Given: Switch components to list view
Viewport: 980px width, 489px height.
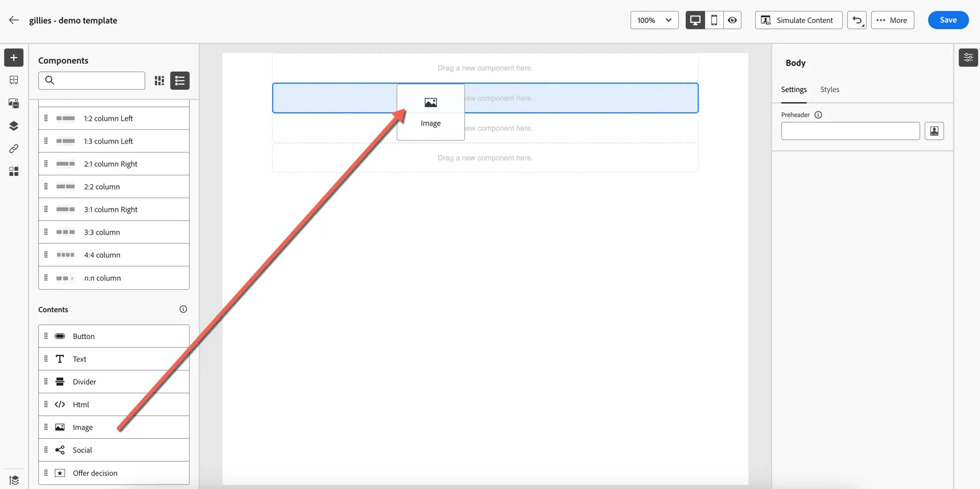Looking at the screenshot, I should 180,80.
